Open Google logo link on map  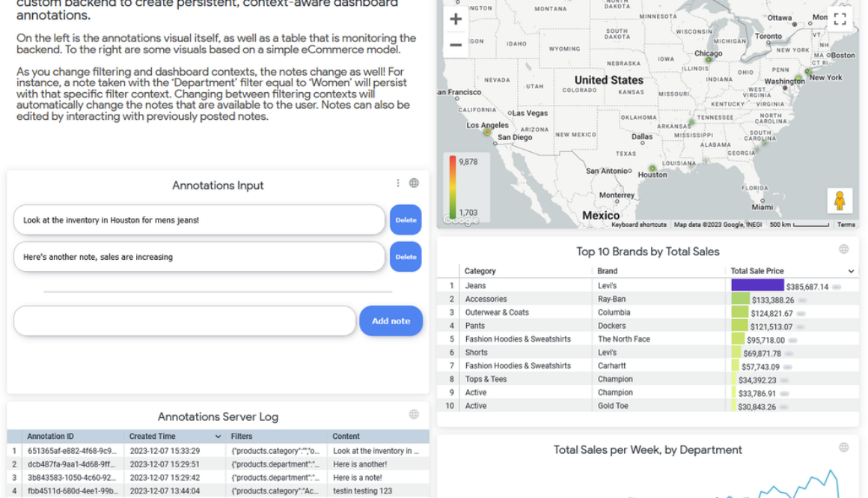(461, 220)
